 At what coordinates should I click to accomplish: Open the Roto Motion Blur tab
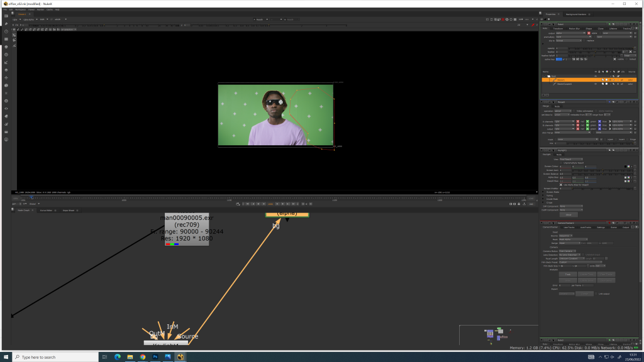coord(575,29)
